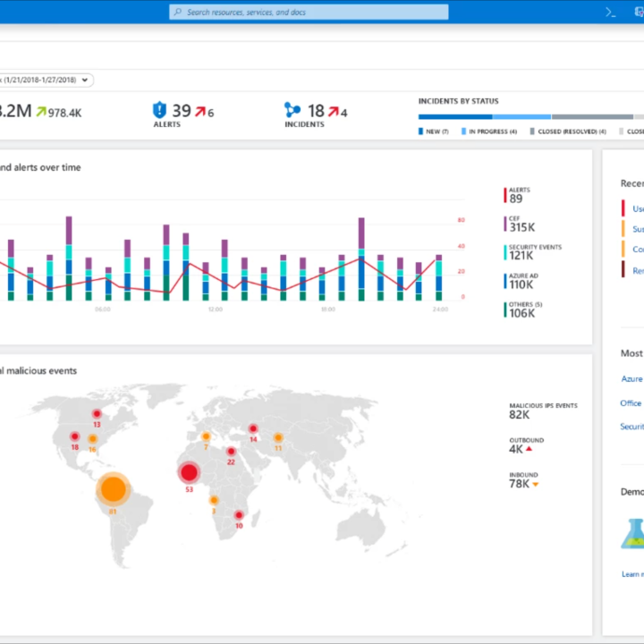The height and width of the screenshot is (644, 644).
Task: Click the SECURITY EVENTS 121K legend item
Action: (x=533, y=252)
